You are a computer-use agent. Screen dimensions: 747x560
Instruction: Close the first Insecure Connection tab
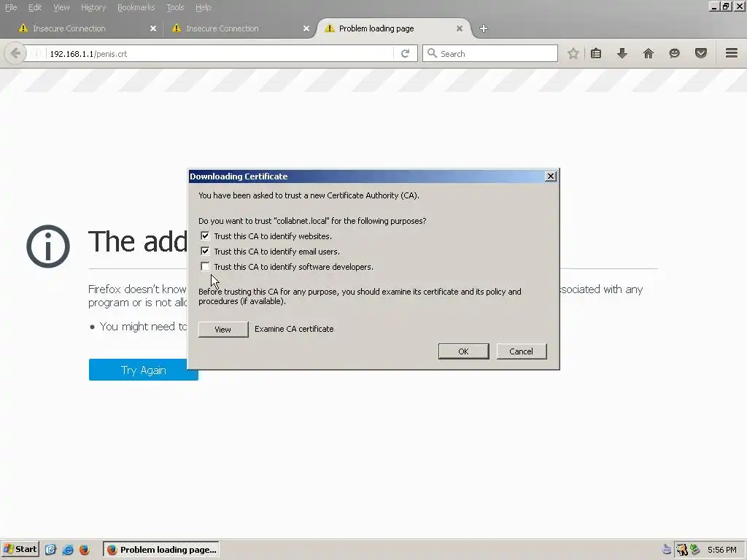click(x=153, y=28)
